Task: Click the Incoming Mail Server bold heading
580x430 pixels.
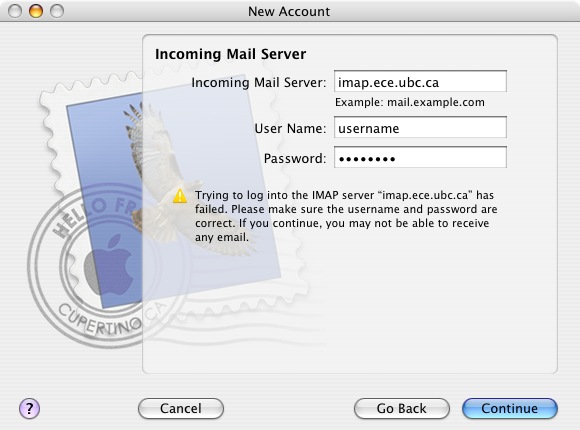Action: pyautogui.click(x=230, y=54)
